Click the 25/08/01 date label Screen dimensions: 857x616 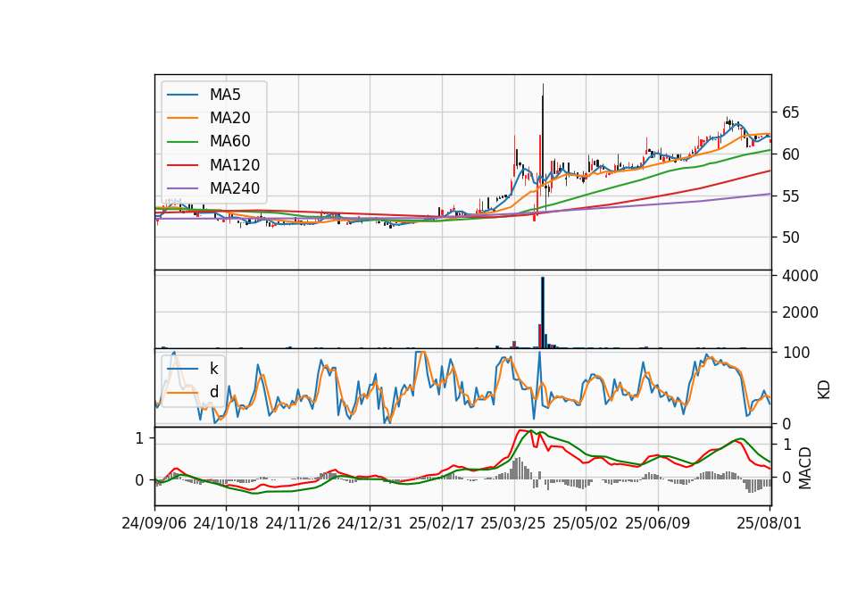point(769,523)
